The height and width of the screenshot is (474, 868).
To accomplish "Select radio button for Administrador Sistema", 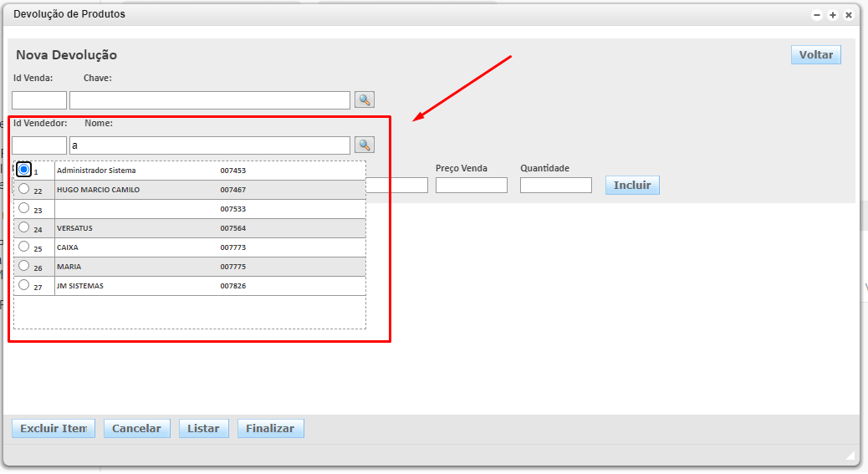I will 24,170.
